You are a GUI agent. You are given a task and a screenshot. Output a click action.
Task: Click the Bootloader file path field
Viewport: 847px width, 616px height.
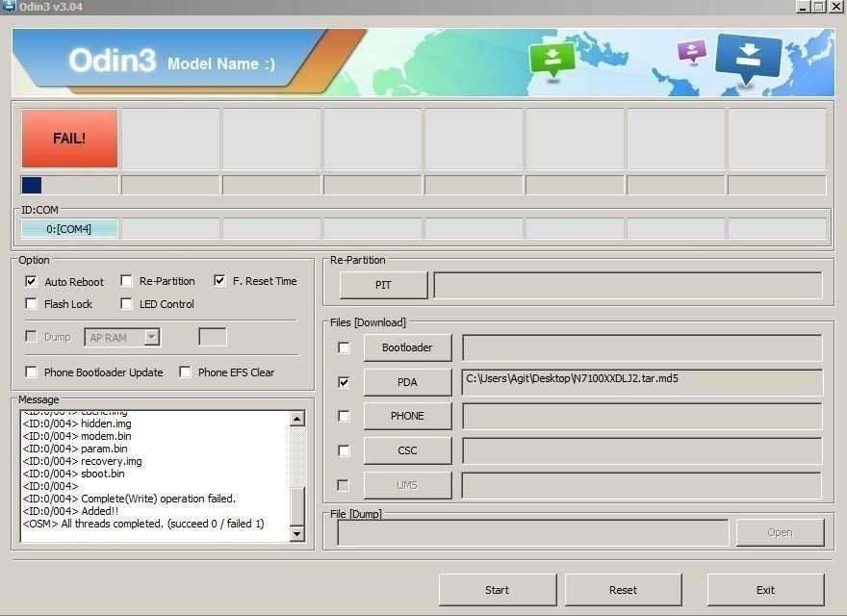642,347
